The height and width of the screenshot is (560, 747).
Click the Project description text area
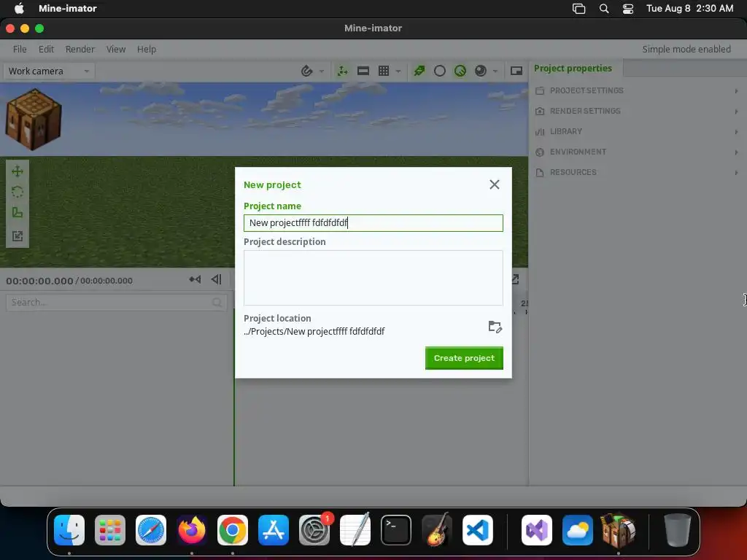[373, 278]
